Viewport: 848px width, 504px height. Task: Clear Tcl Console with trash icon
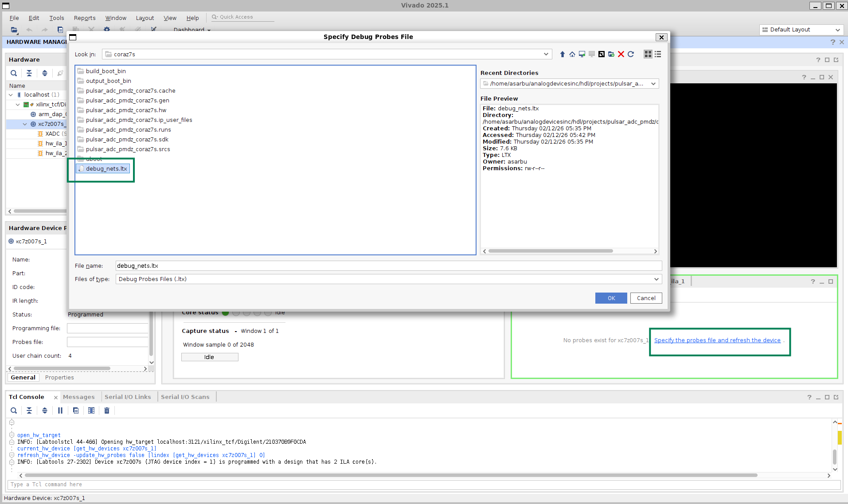[107, 410]
